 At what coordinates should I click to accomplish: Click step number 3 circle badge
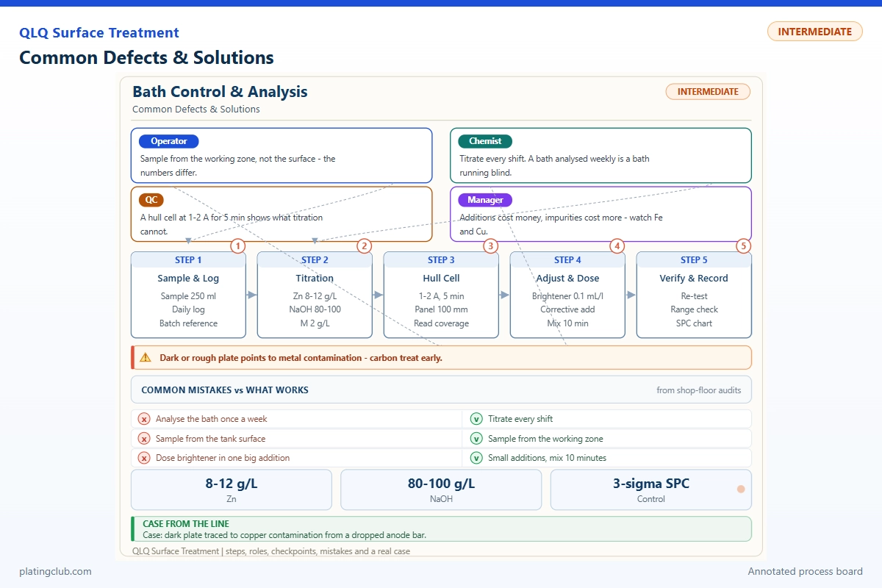(x=491, y=246)
